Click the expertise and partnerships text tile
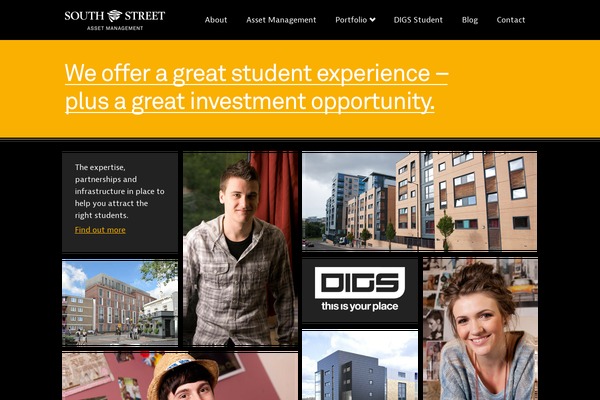 point(120,202)
